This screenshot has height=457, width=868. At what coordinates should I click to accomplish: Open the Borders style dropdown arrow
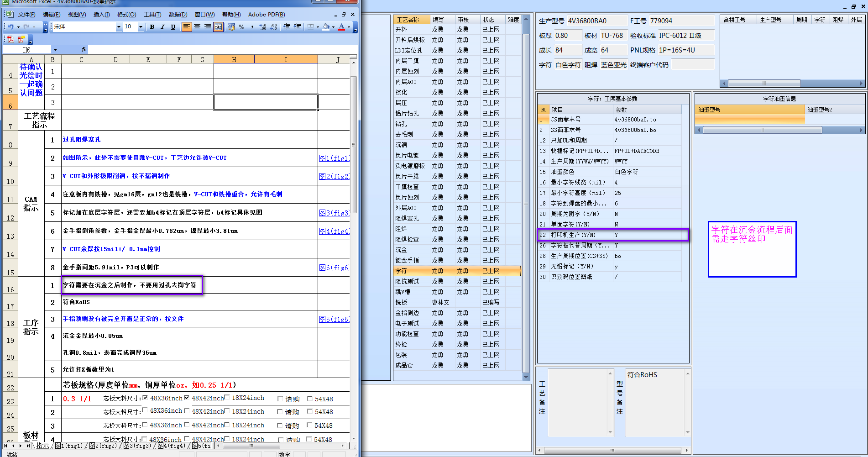(x=318, y=27)
